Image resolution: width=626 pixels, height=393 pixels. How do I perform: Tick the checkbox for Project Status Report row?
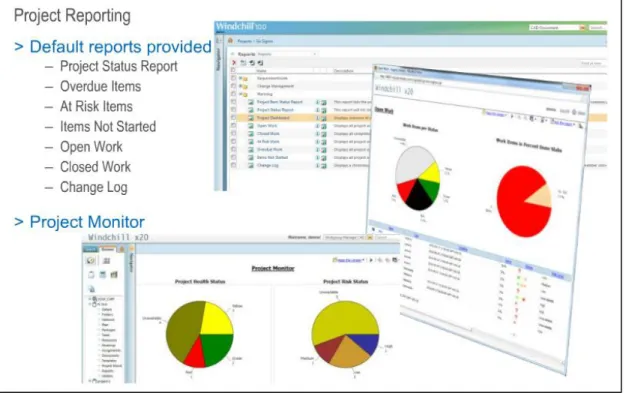234,109
